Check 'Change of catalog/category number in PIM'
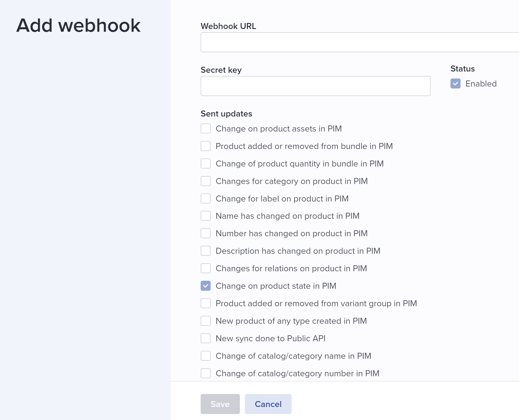The image size is (519, 420). [x=206, y=373]
